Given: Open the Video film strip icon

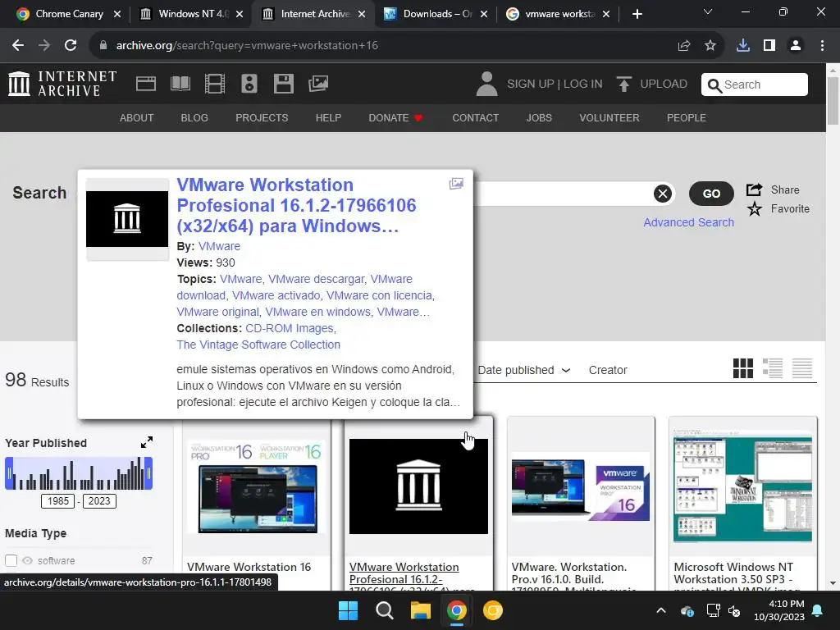Looking at the screenshot, I should 215,84.
